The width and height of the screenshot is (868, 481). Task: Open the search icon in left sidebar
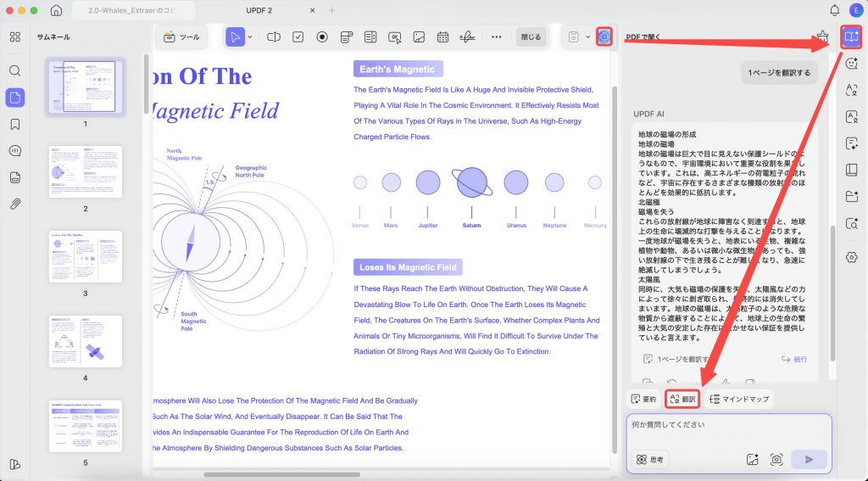click(x=15, y=70)
